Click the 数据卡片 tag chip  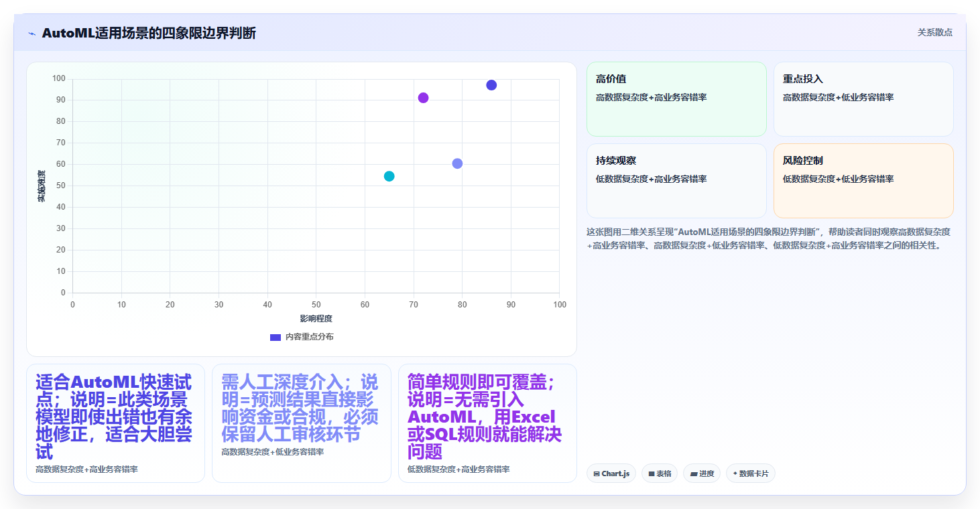tap(751, 474)
